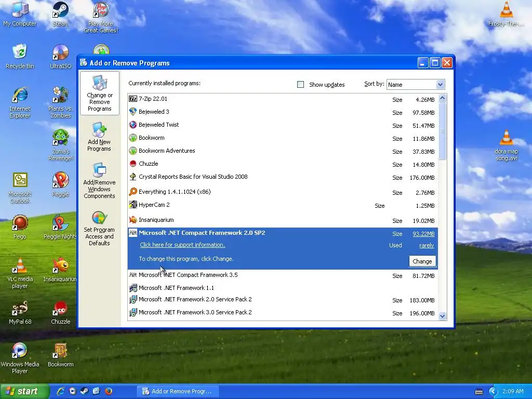Click the .NET Framework 3.0 SP2 icon

[x=133, y=312]
